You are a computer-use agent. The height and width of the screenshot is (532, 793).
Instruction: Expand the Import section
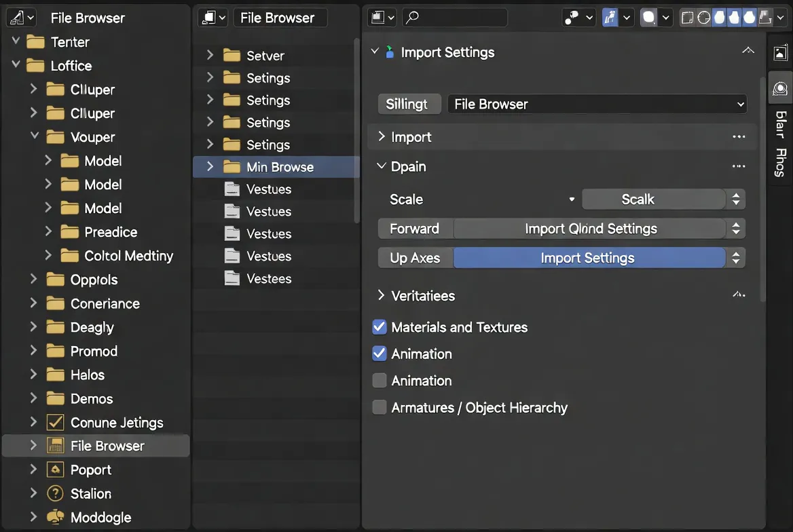[x=382, y=136]
